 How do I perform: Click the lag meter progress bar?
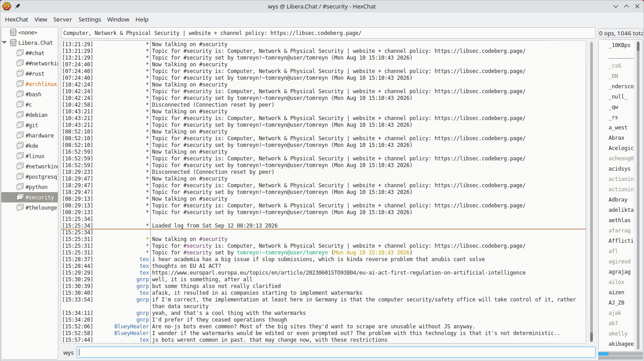[x=620, y=354]
